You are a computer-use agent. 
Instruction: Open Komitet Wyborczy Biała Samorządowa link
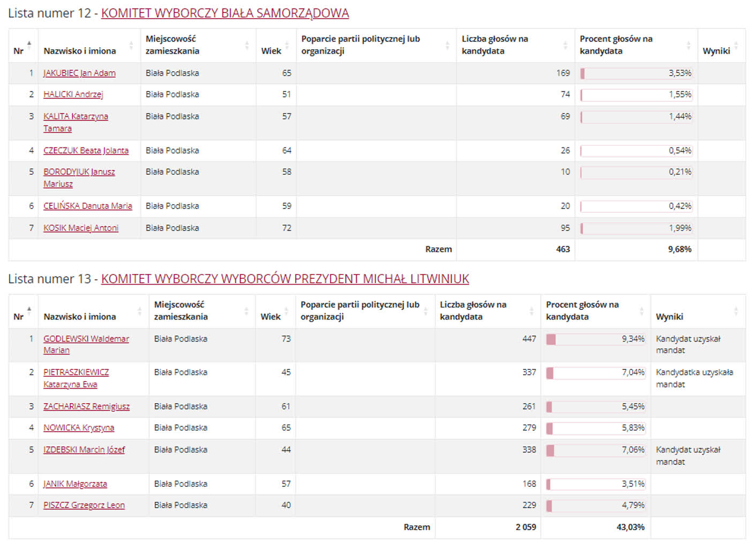pos(225,13)
